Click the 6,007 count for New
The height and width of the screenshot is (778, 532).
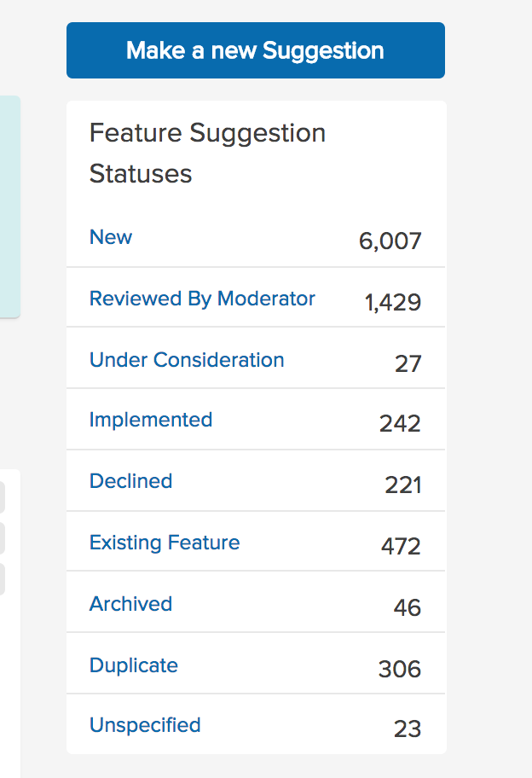[390, 241]
